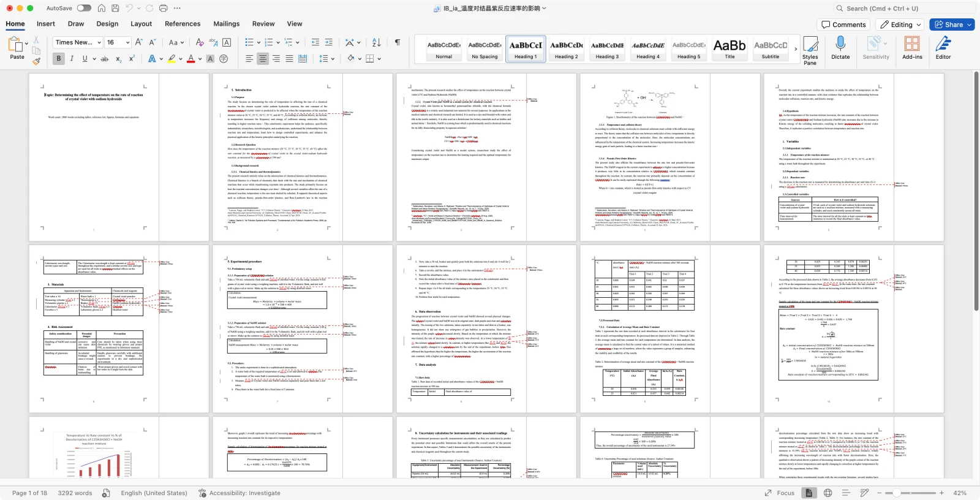Toggle paragraph marks display
The height and width of the screenshot is (500, 980).
click(398, 42)
